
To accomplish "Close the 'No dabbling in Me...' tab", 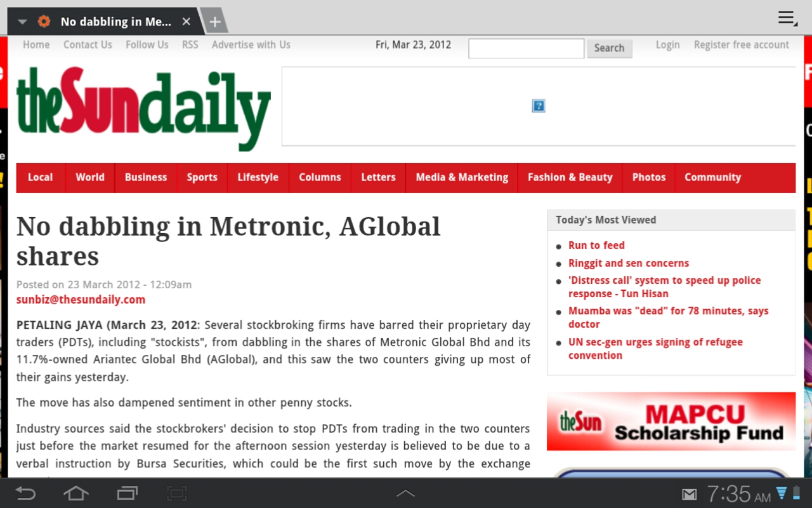I will (x=186, y=22).
